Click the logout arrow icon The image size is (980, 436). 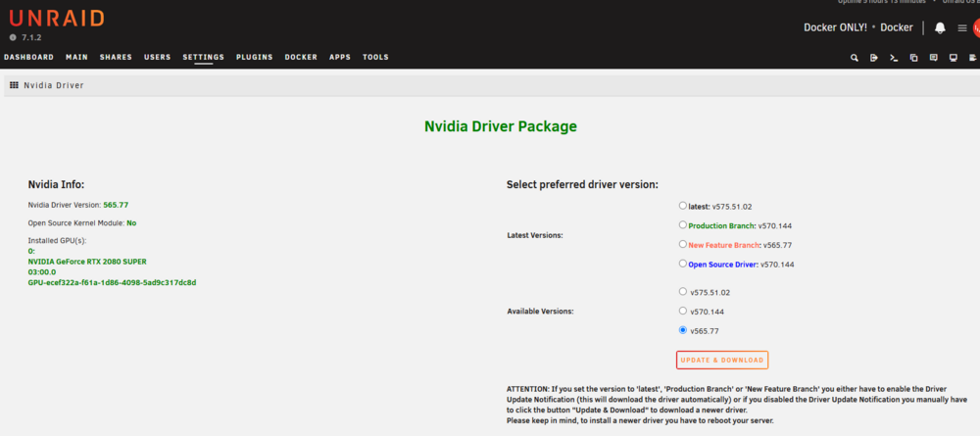click(874, 58)
